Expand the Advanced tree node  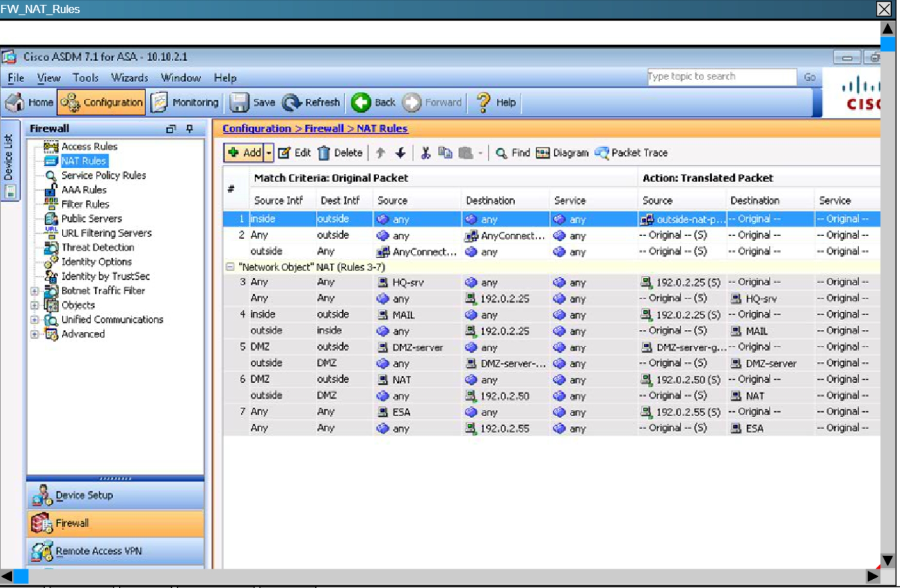click(x=34, y=334)
